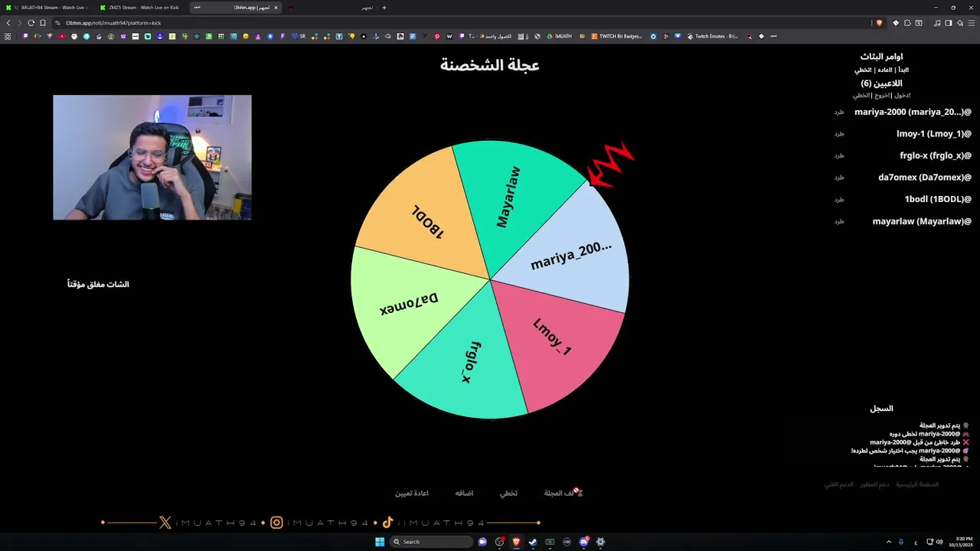The image size is (980, 551).
Task: Open the technical support link الدعم الفني
Action: click(x=838, y=484)
